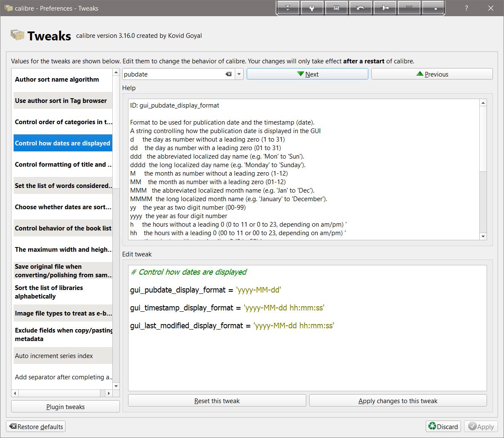504x438 pixels.
Task: Select 'Control order of categories in t...' tweak
Action: (63, 122)
